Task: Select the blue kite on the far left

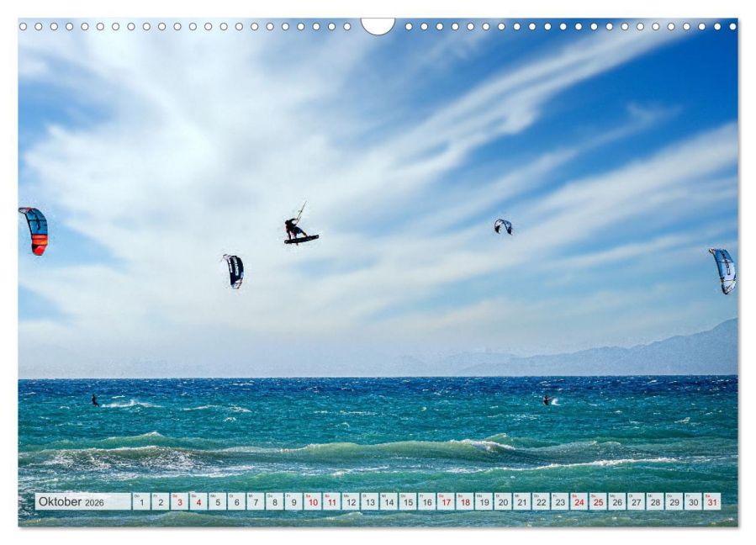Action: 36,229
